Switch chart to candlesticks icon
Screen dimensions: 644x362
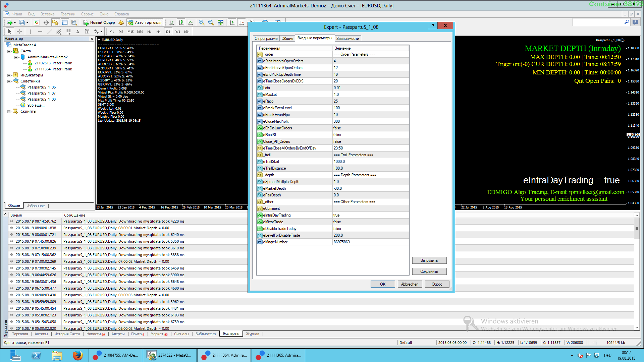click(181, 22)
